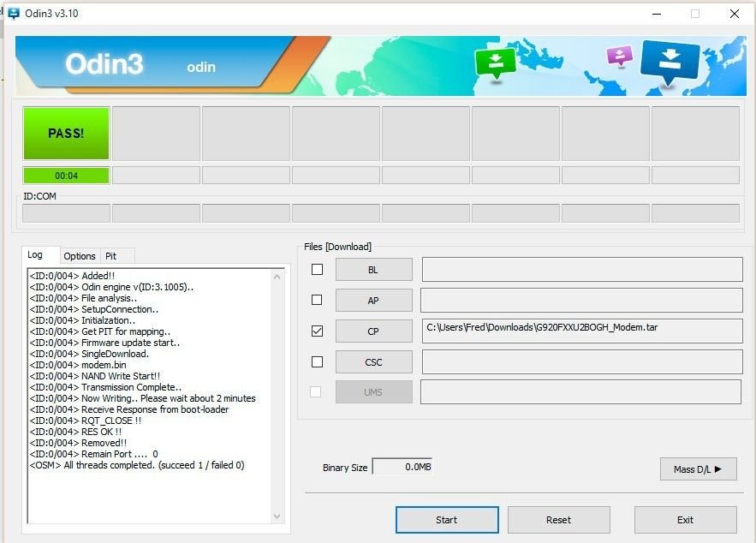Click the Exit button
Image resolution: width=756 pixels, height=543 pixels.
[685, 520]
